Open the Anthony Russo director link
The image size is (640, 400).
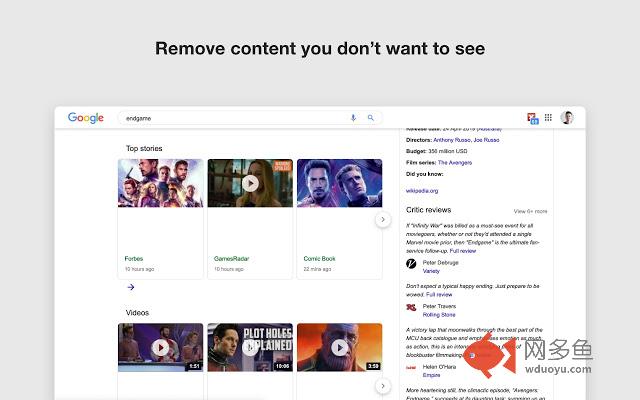pyautogui.click(x=452, y=140)
